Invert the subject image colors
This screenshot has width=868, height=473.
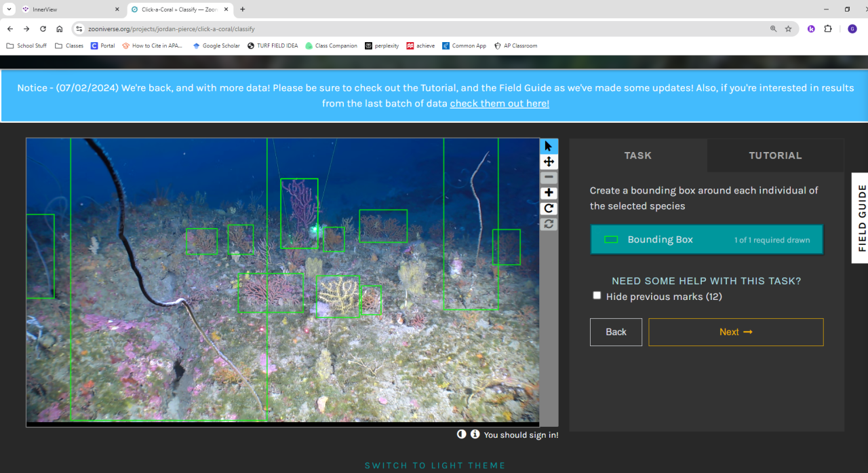click(462, 434)
